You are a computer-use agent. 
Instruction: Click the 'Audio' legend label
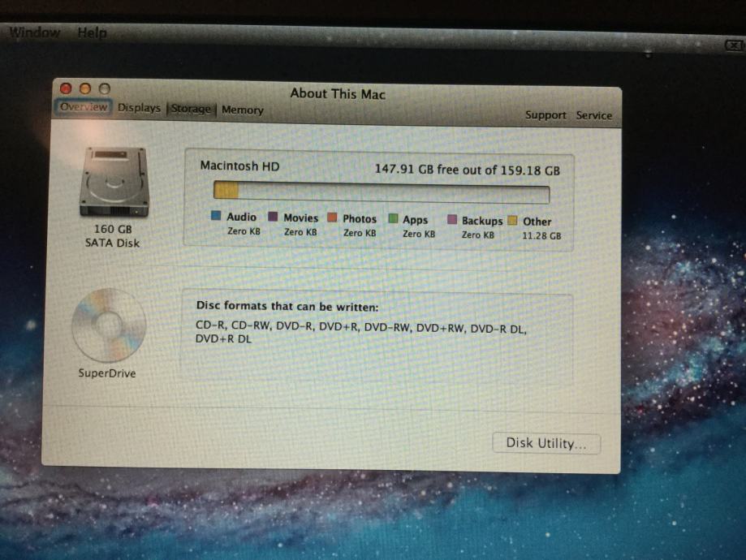pos(242,217)
